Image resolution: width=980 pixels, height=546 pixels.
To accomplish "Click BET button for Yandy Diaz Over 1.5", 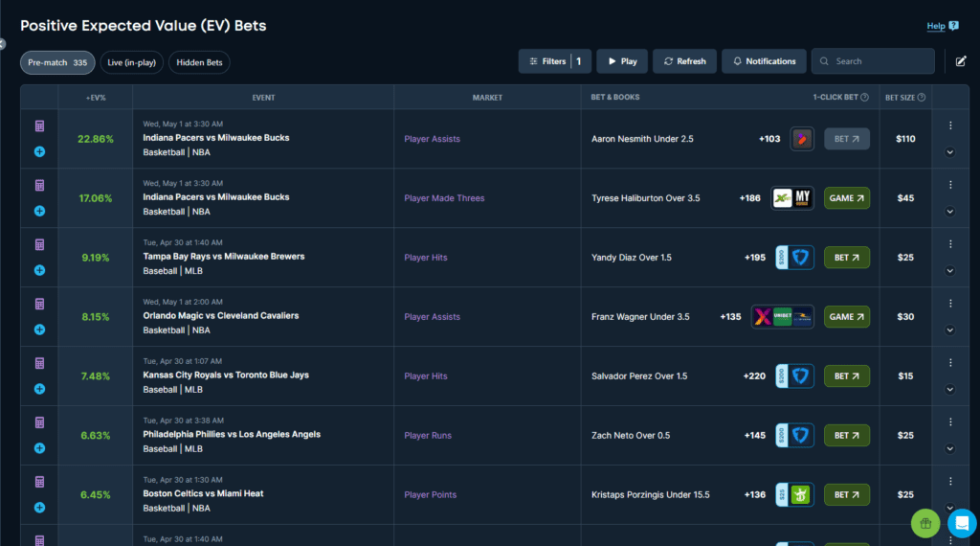I will click(847, 258).
